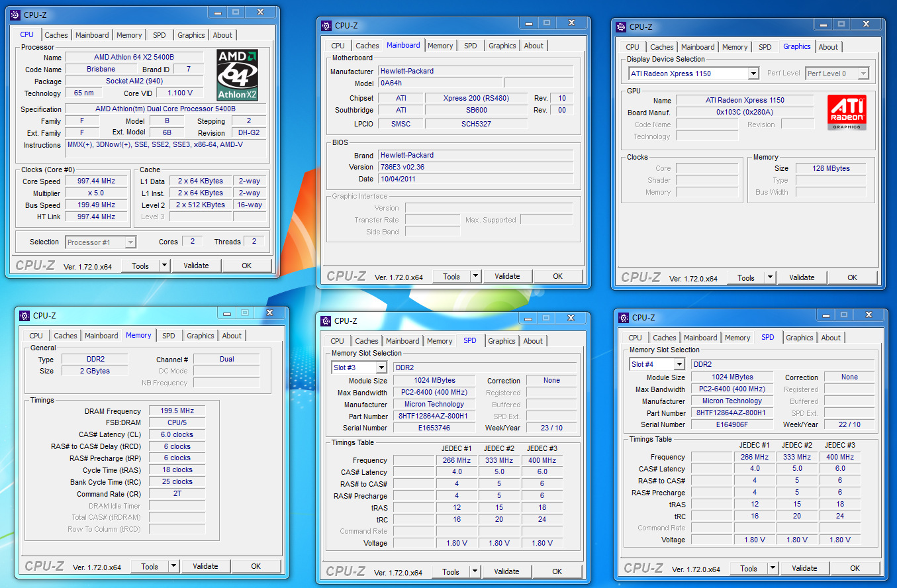Click the Tools button in the Memory window
The height and width of the screenshot is (588, 897).
coord(150,566)
